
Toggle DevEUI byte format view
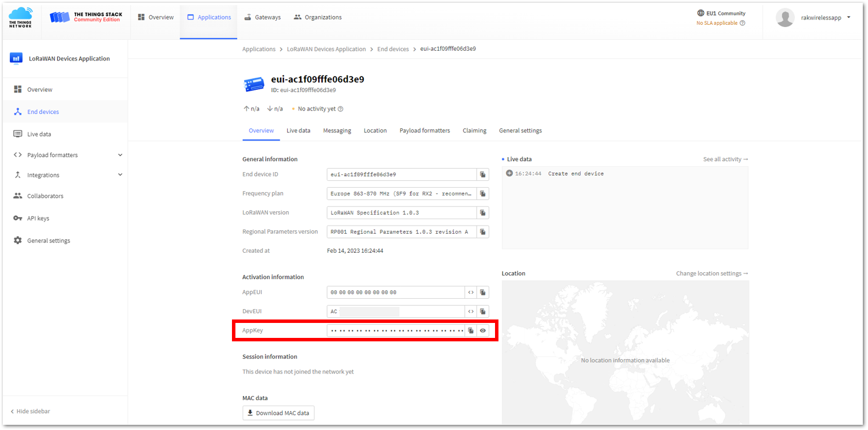(x=471, y=311)
